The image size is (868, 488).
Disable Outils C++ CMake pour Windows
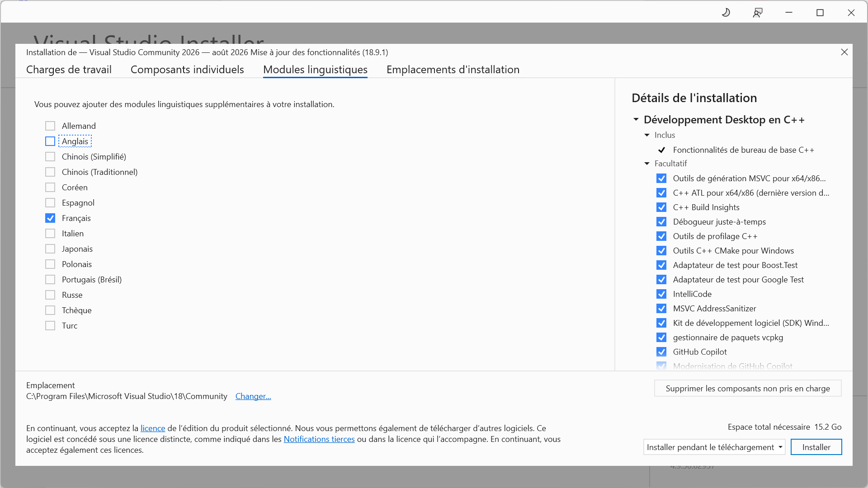click(661, 251)
